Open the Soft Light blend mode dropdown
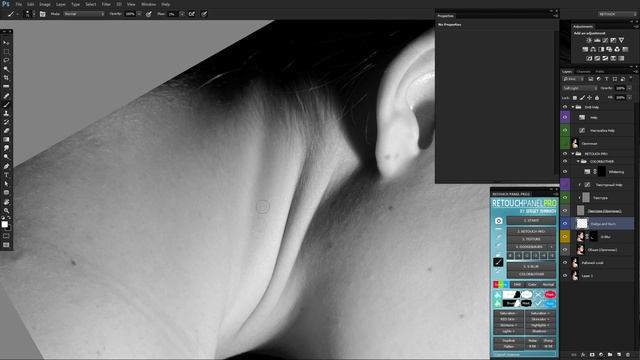Viewport: 640px width, 360px height. [x=580, y=88]
